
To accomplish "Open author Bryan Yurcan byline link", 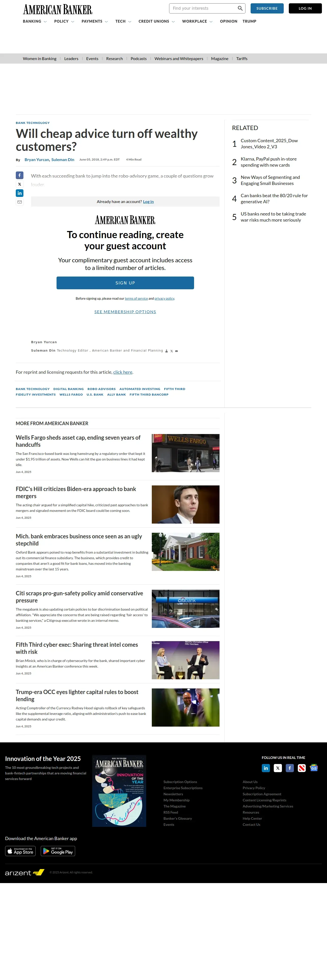I will 36,160.
